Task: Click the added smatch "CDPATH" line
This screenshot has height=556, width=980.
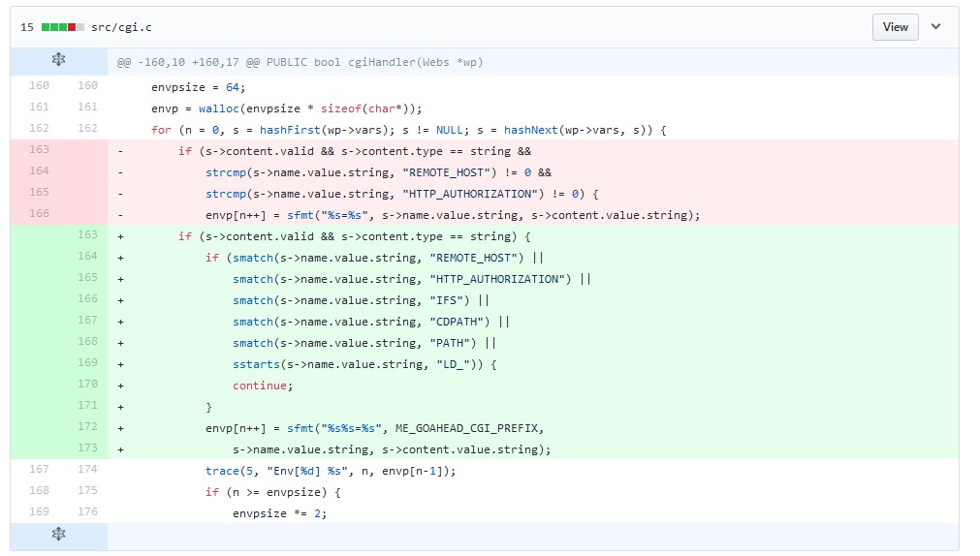Action: click(x=370, y=322)
